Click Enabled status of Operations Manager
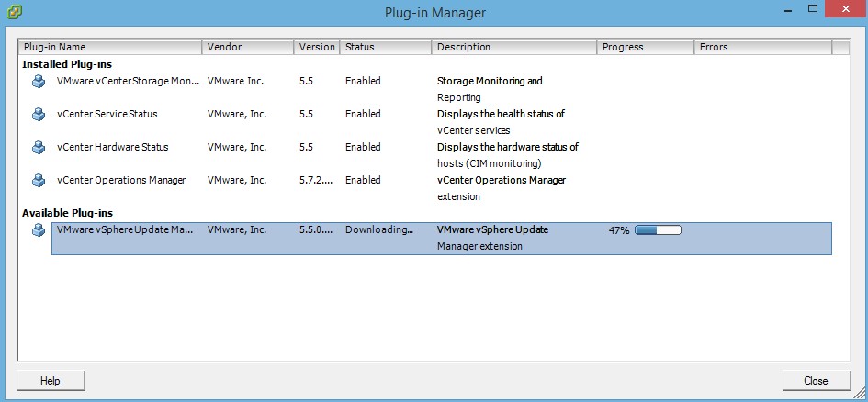 click(363, 180)
